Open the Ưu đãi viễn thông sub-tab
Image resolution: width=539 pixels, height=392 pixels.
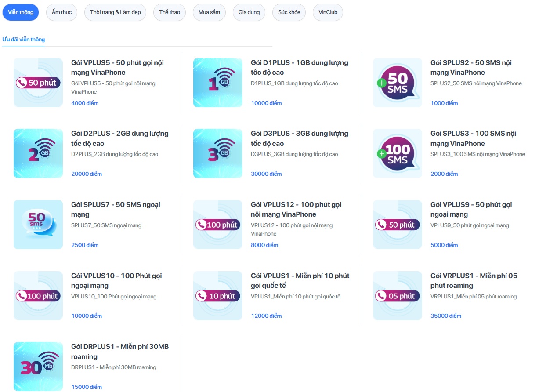pos(24,40)
